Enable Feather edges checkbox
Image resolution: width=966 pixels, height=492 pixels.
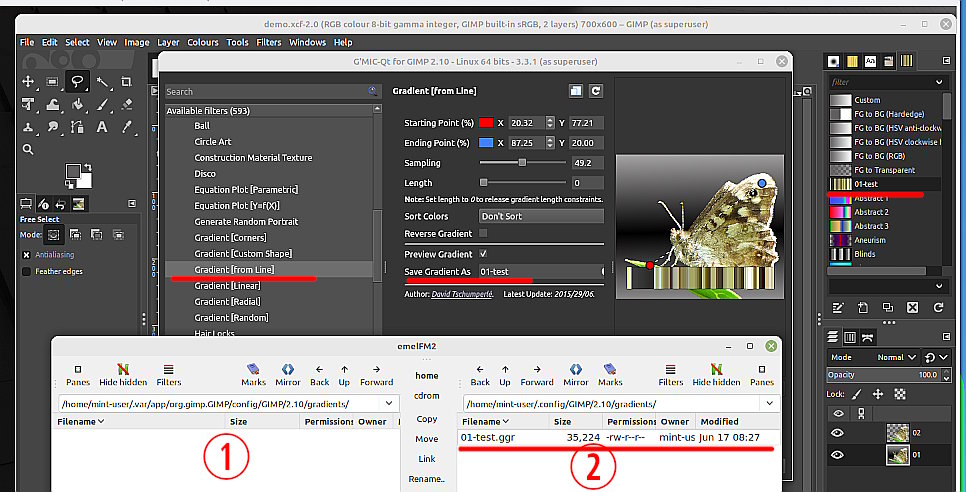(26, 272)
